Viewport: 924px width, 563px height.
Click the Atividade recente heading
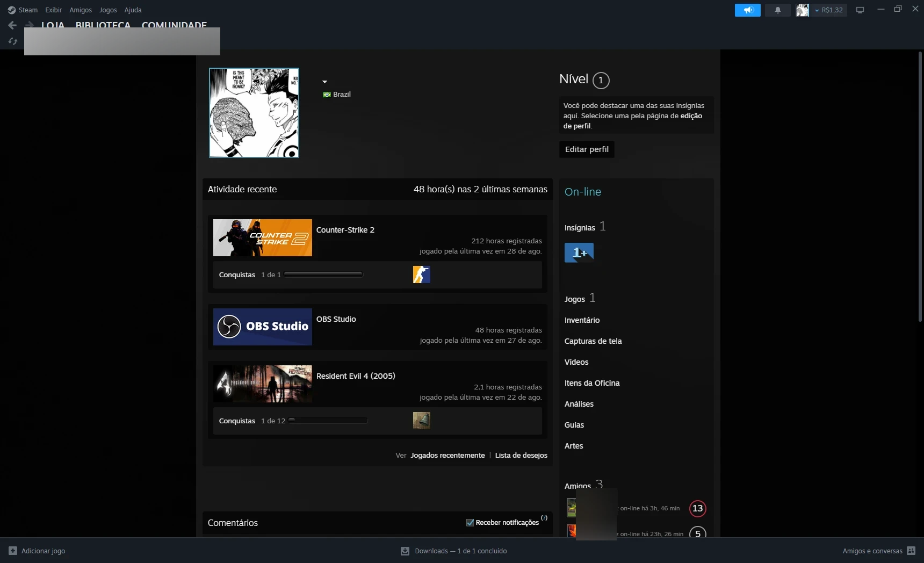pyautogui.click(x=242, y=189)
